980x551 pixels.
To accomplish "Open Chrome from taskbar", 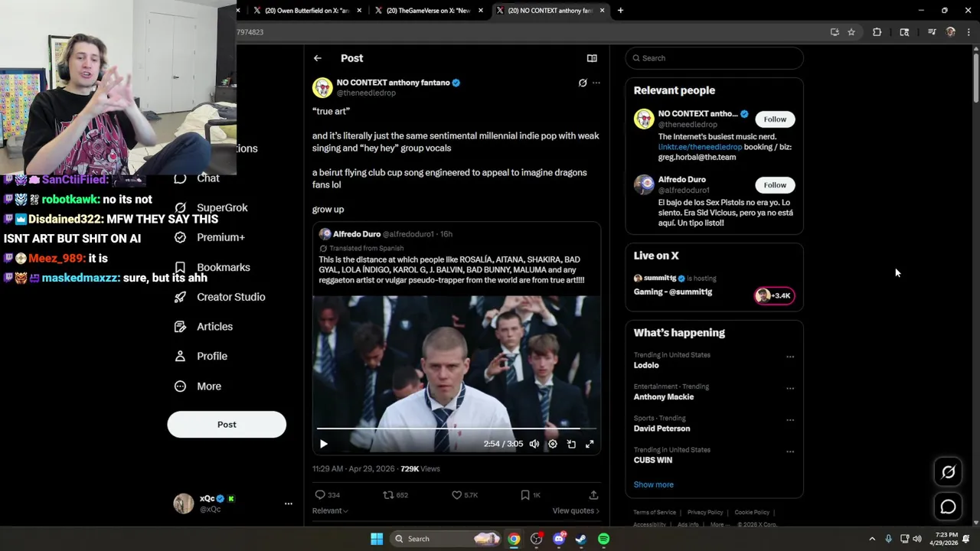I will point(514,539).
